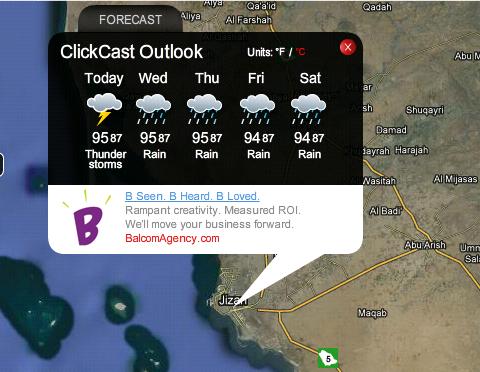
Task: Close the ClickCast Outlook popup
Action: click(x=348, y=47)
